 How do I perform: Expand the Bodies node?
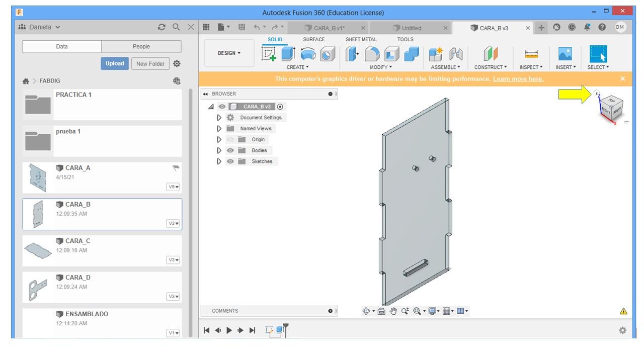(219, 150)
